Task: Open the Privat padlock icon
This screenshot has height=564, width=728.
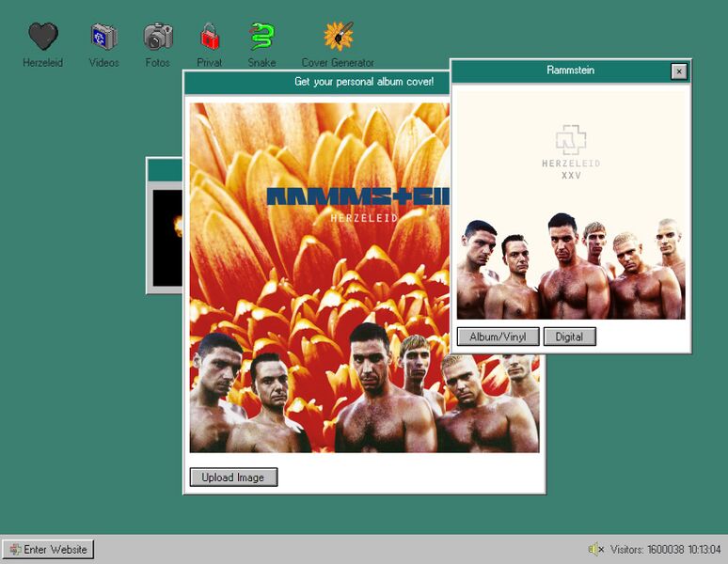Action: (210, 38)
